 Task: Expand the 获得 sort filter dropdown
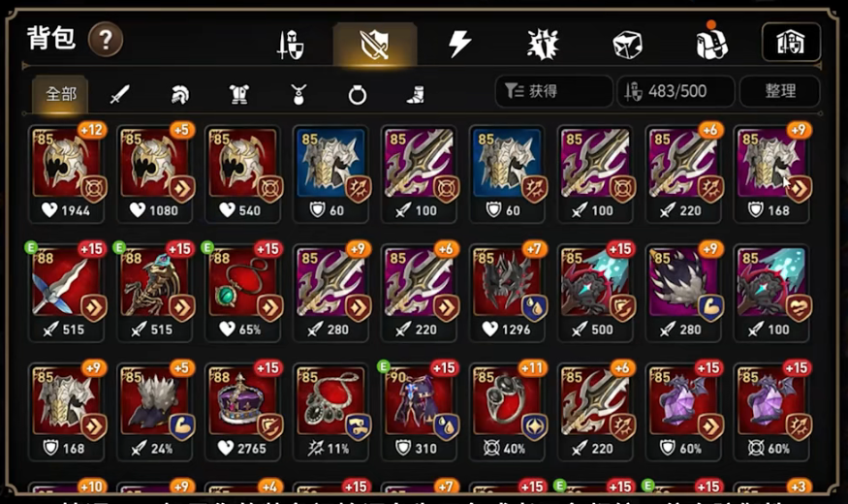pos(553,91)
